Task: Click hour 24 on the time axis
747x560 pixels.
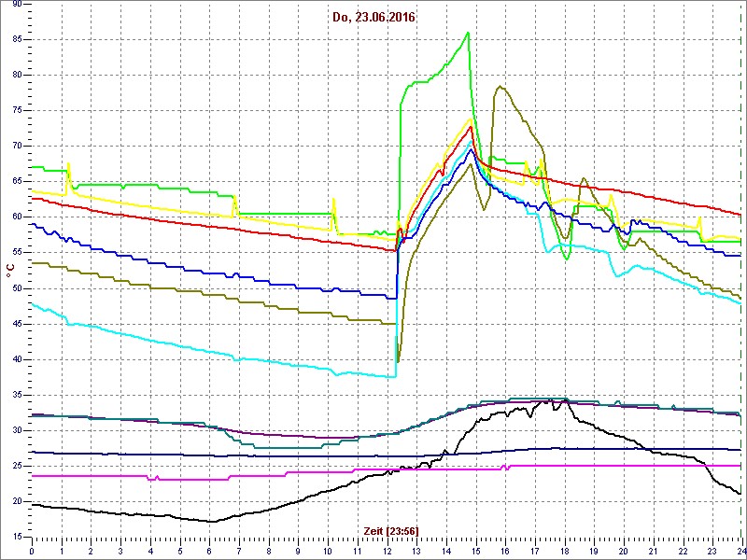Action: click(740, 550)
